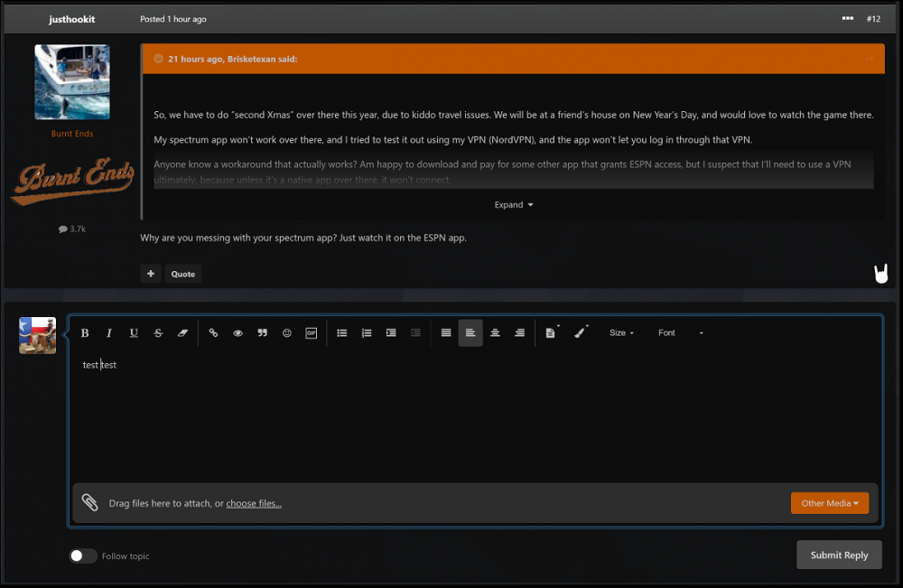This screenshot has height=588, width=903.
Task: Click the Submit Reply button
Action: 839,555
